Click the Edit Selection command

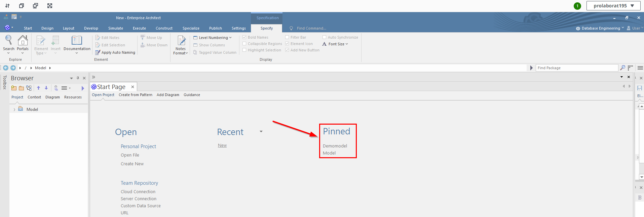click(110, 45)
